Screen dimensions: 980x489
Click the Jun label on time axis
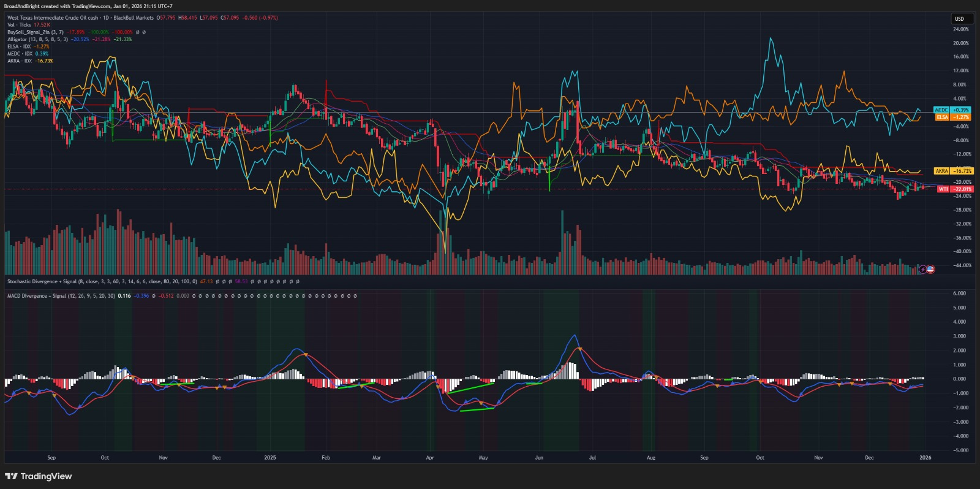tap(539, 458)
